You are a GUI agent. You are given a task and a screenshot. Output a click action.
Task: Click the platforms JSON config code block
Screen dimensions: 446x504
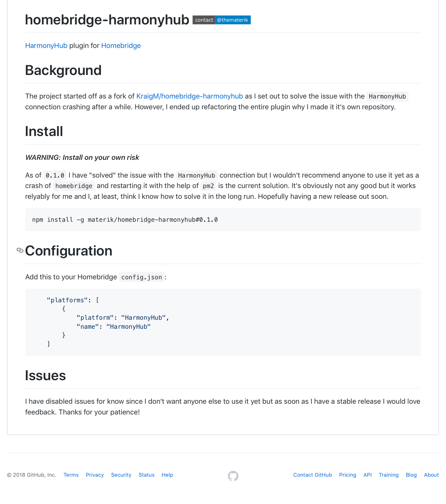tap(223, 322)
